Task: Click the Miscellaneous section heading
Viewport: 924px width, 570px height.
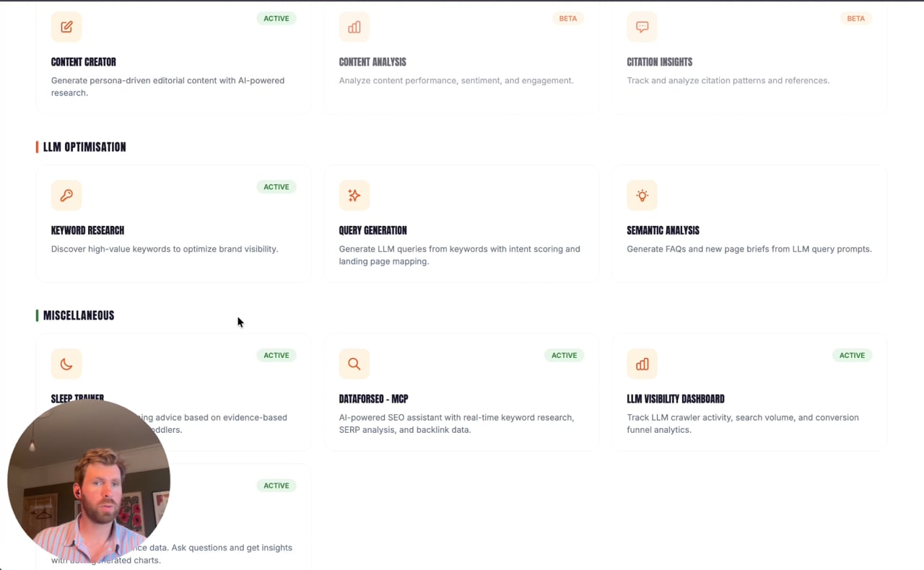Action: coord(79,315)
